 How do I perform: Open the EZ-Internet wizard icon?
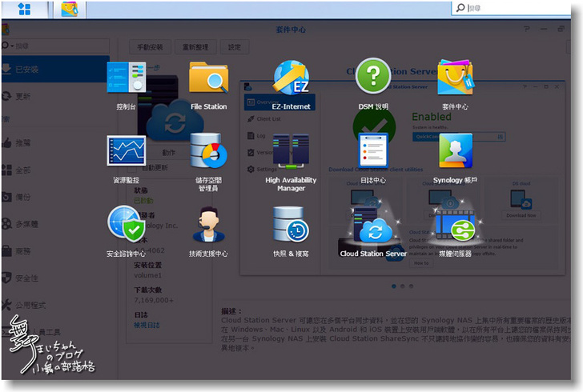291,78
